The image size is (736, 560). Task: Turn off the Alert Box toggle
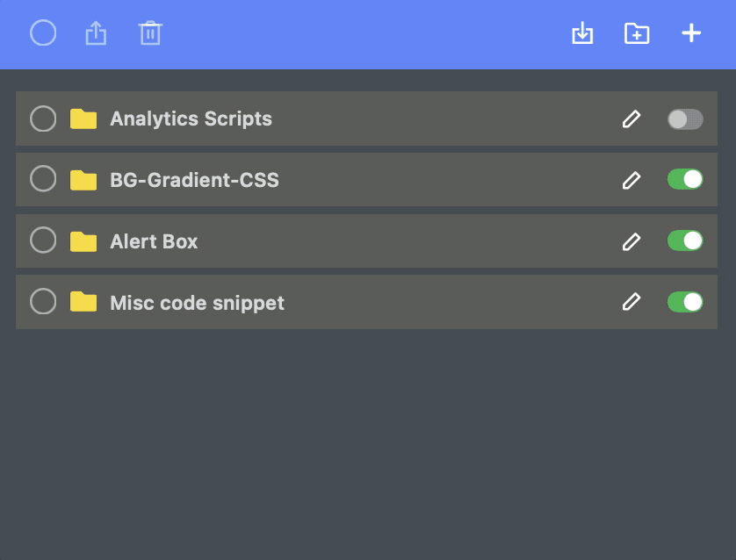tap(685, 241)
